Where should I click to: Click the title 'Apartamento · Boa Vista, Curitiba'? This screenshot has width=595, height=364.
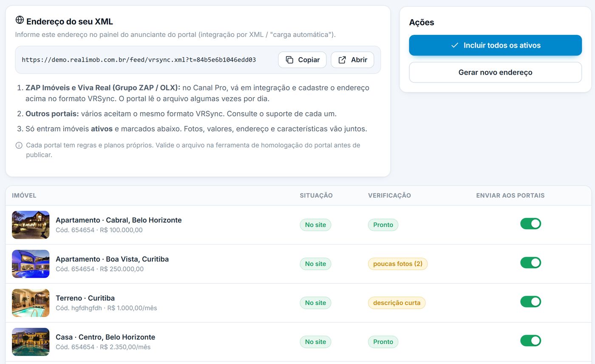pyautogui.click(x=112, y=259)
